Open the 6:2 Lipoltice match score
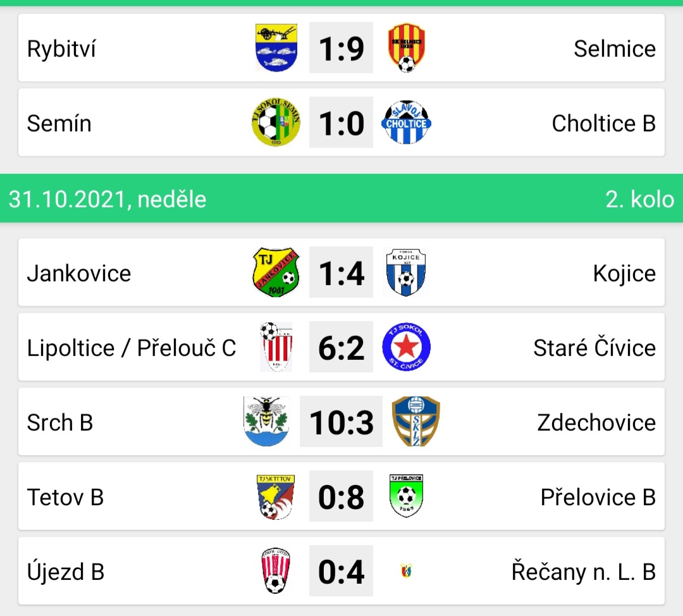The height and width of the screenshot is (616, 683). click(341, 347)
